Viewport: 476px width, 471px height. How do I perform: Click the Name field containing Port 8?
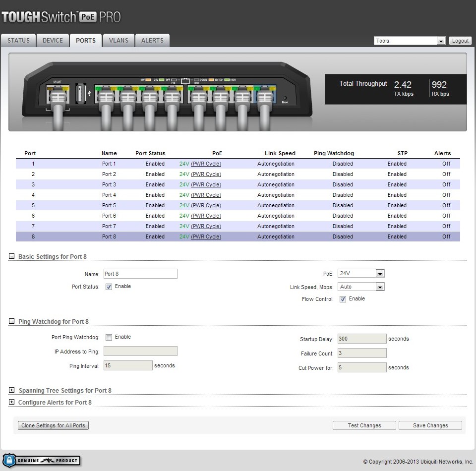click(x=140, y=274)
